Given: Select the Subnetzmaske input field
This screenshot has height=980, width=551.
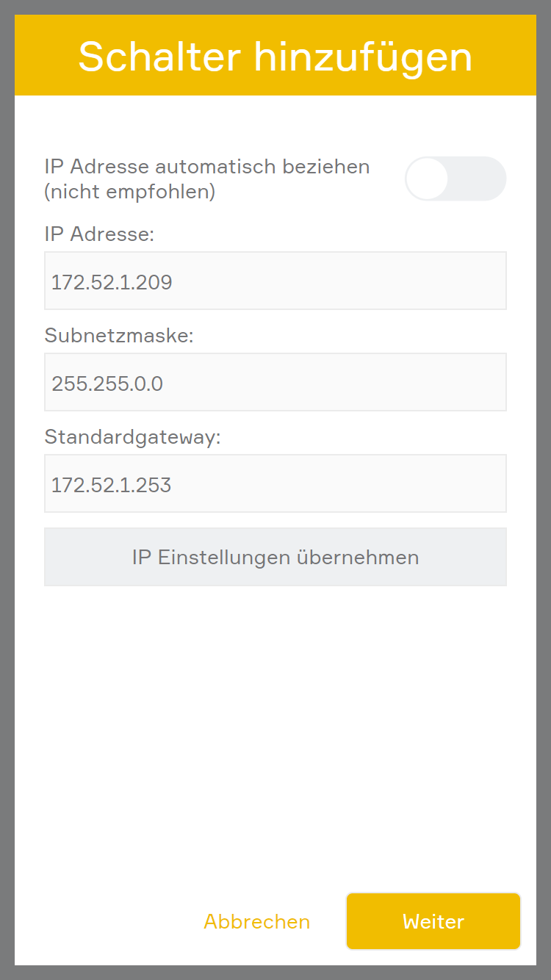Looking at the screenshot, I should (x=275, y=382).
